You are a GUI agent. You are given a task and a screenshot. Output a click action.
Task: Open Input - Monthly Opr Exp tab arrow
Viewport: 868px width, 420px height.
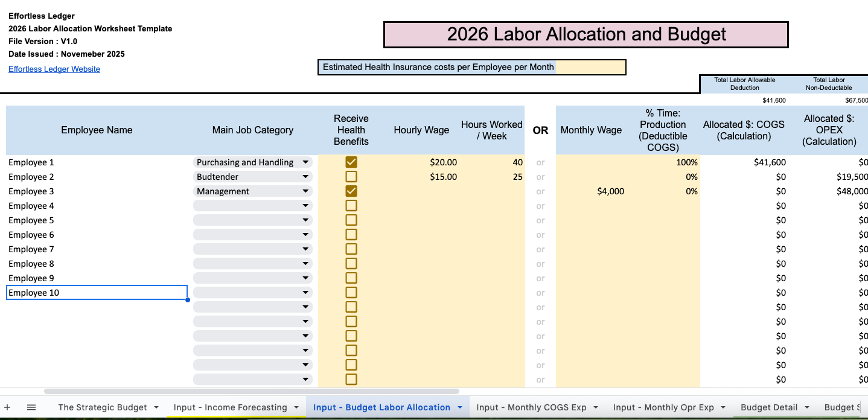(x=723, y=407)
